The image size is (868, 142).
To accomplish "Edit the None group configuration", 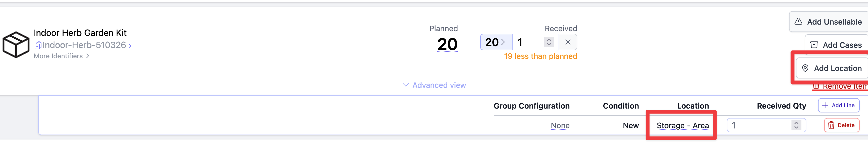I will [560, 125].
